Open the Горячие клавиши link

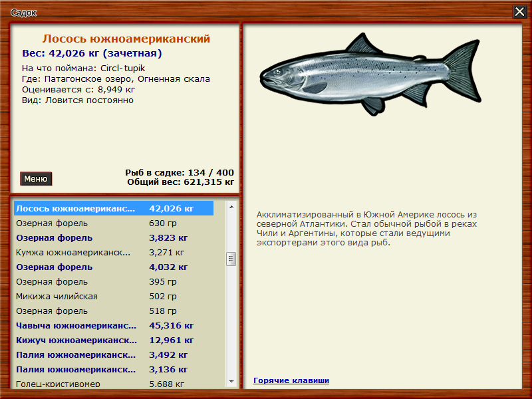[x=291, y=380]
